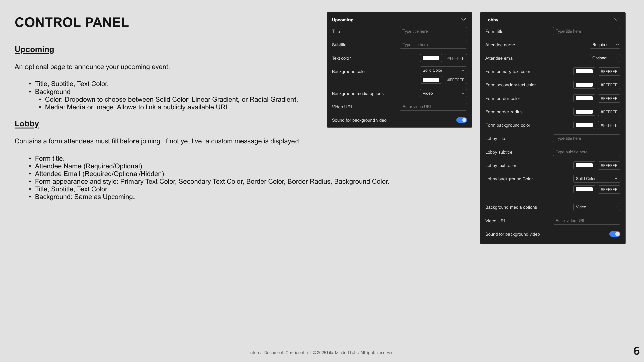Viewport: 644px width, 362px height.
Task: Collapse the Upcoming panel chevron
Action: point(463,20)
